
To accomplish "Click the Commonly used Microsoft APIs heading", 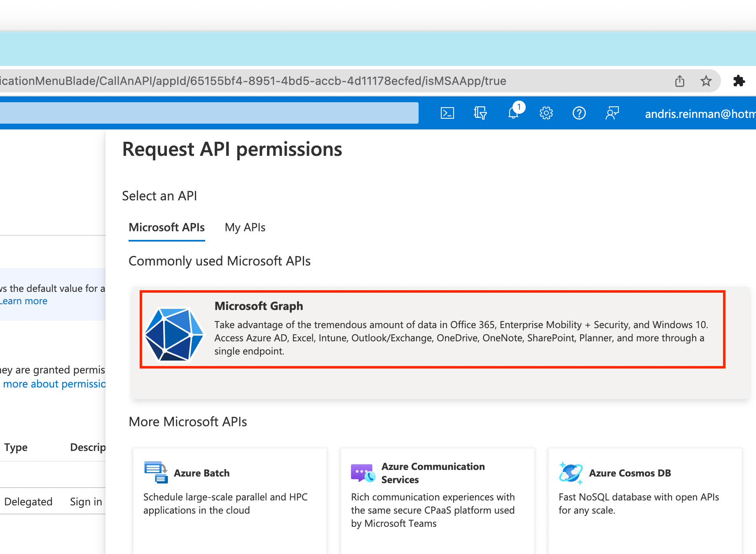I will (220, 261).
